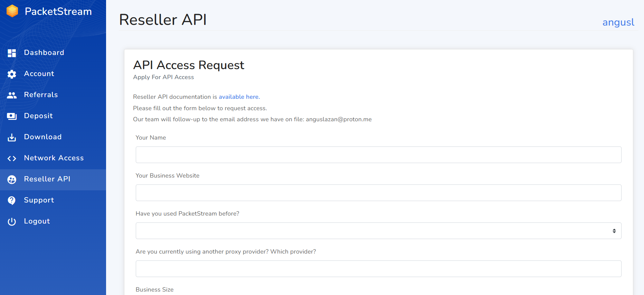644x295 pixels.
Task: Focus the Your Name input field
Action: (378, 155)
